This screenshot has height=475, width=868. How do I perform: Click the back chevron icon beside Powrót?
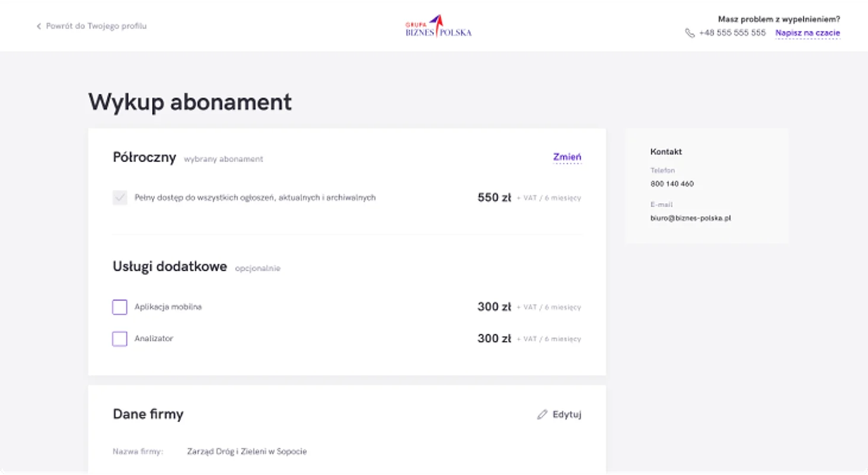pyautogui.click(x=39, y=26)
